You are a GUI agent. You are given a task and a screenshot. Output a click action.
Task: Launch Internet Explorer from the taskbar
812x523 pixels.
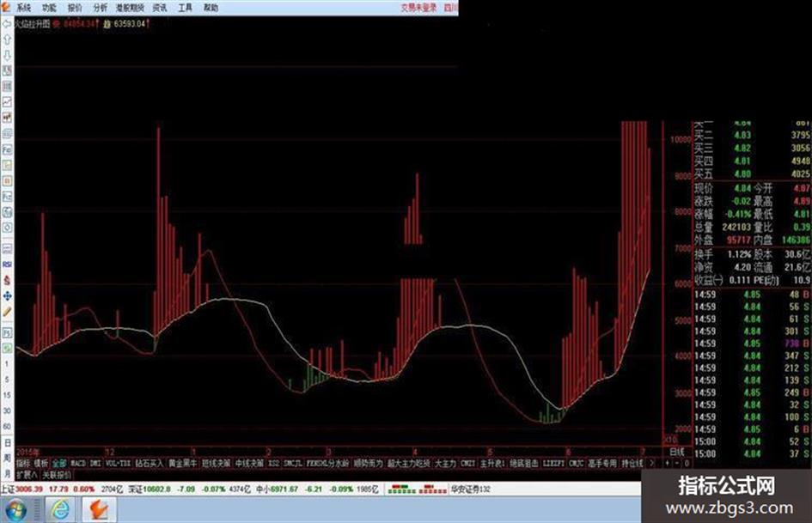tap(61, 510)
